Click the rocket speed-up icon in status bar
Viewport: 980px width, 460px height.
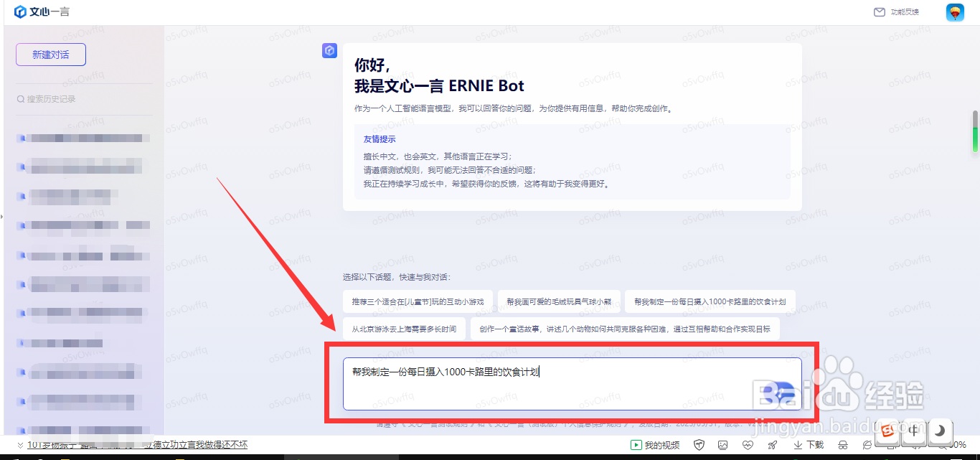[x=772, y=445]
